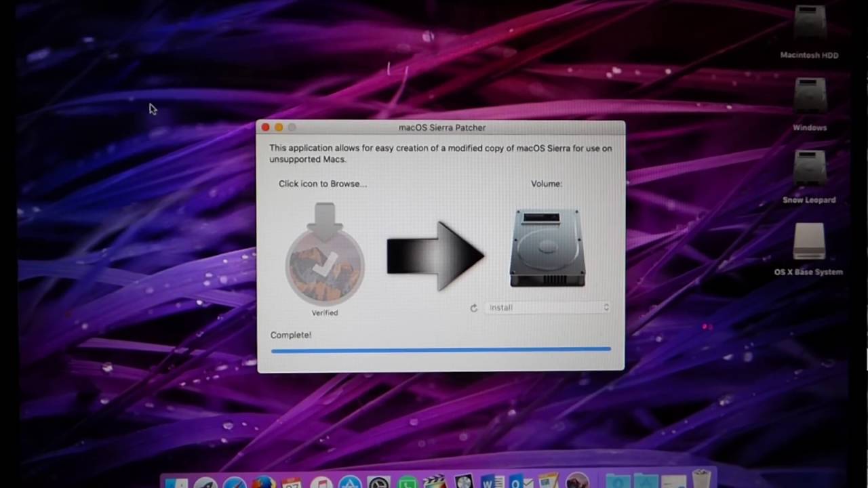The height and width of the screenshot is (488, 868).
Task: Click the "Verified" label under installer icon
Action: (325, 312)
